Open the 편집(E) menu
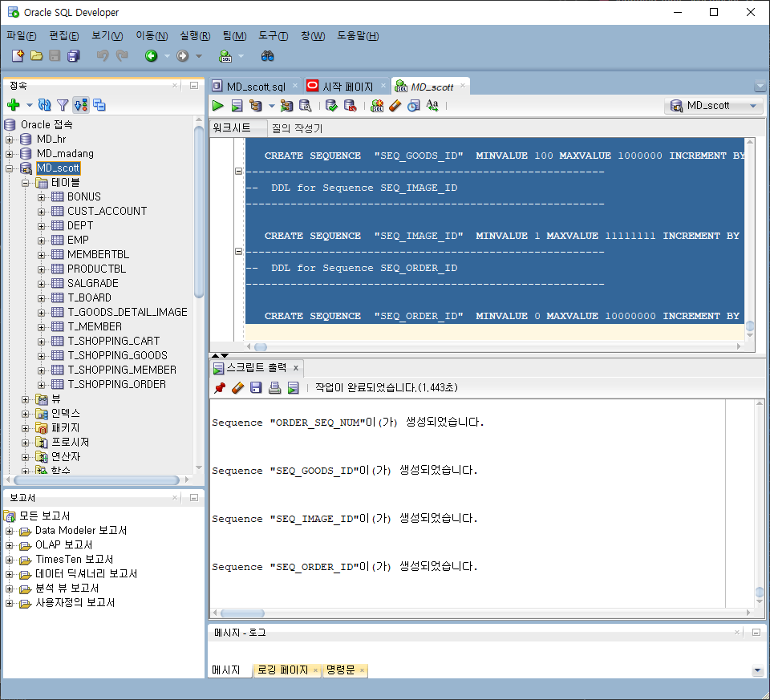The image size is (770, 700). (x=64, y=36)
